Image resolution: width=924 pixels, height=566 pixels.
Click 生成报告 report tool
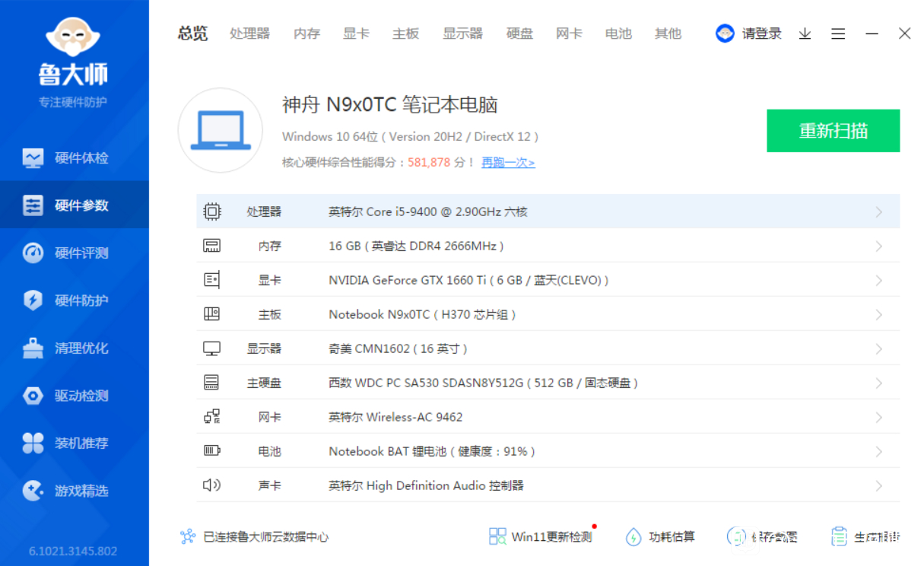865,537
